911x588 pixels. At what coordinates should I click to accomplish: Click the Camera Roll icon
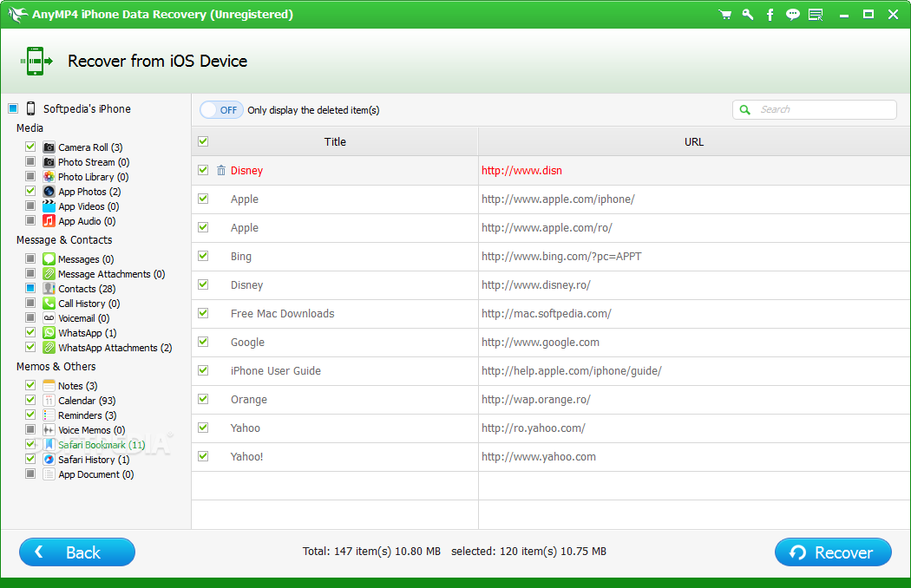[x=49, y=147]
